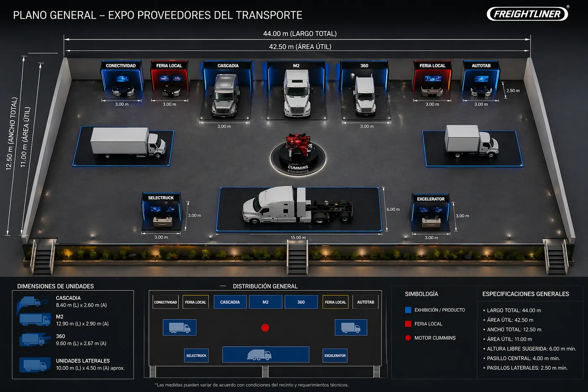Screen dimensions: 588x392
Task: Click the white box truck on the left platform
Action: click(x=128, y=143)
